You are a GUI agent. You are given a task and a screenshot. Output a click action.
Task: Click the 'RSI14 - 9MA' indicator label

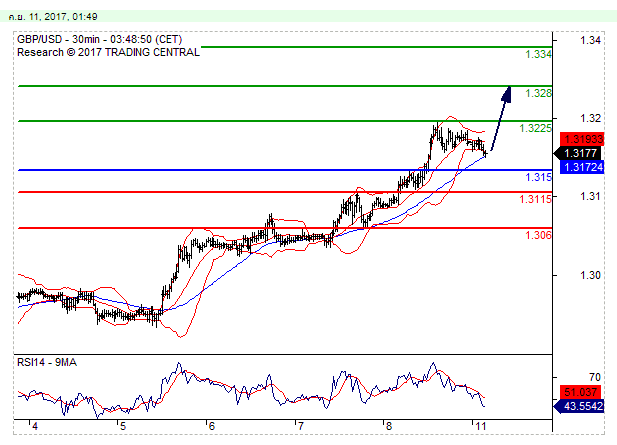pos(47,362)
